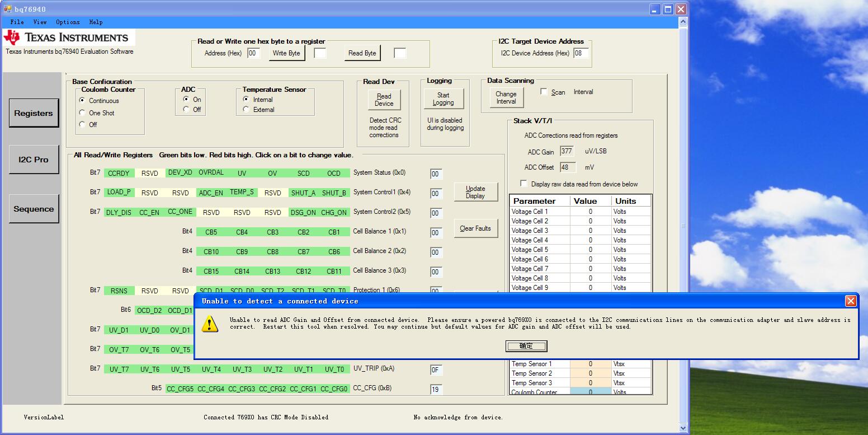Click the bq76940 window title icon
The image size is (868, 435).
click(x=8, y=9)
